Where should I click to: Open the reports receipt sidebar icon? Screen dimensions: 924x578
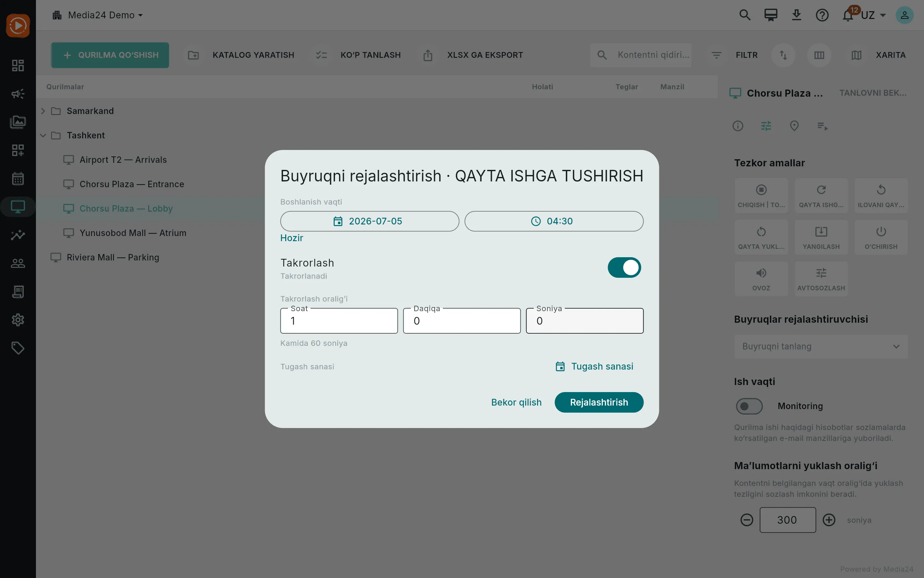(18, 292)
